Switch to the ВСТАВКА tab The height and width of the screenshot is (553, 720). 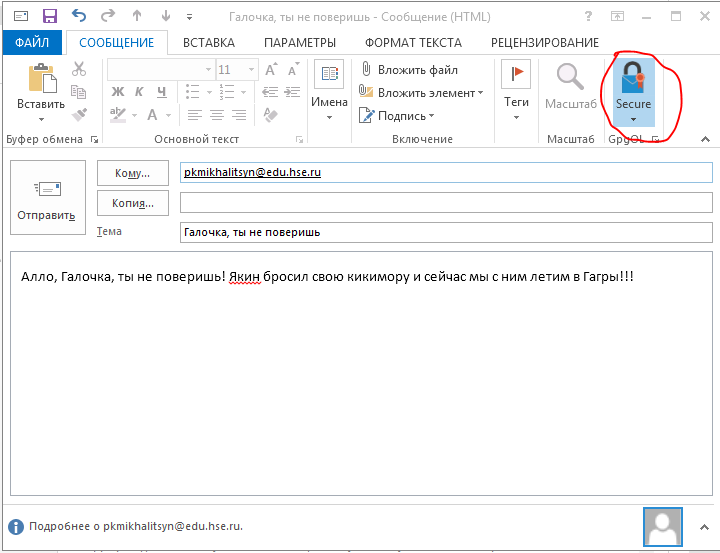click(209, 43)
